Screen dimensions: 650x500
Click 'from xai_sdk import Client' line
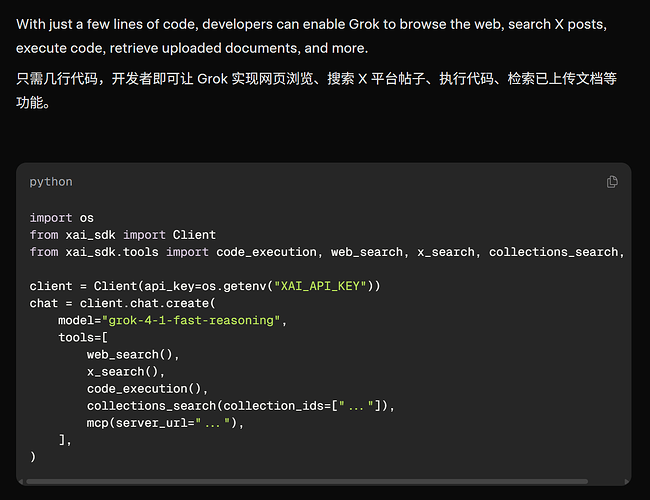click(123, 235)
